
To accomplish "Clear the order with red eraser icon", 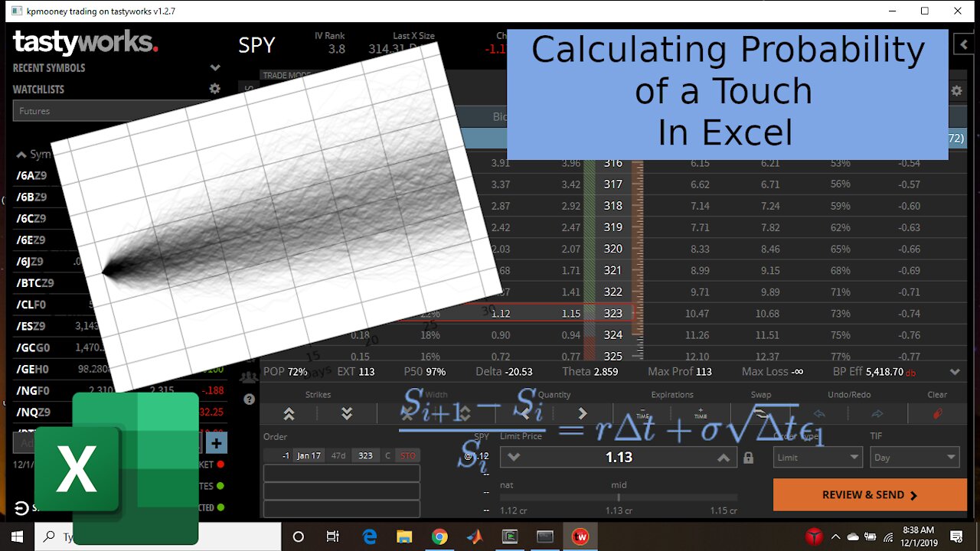I will [x=937, y=413].
